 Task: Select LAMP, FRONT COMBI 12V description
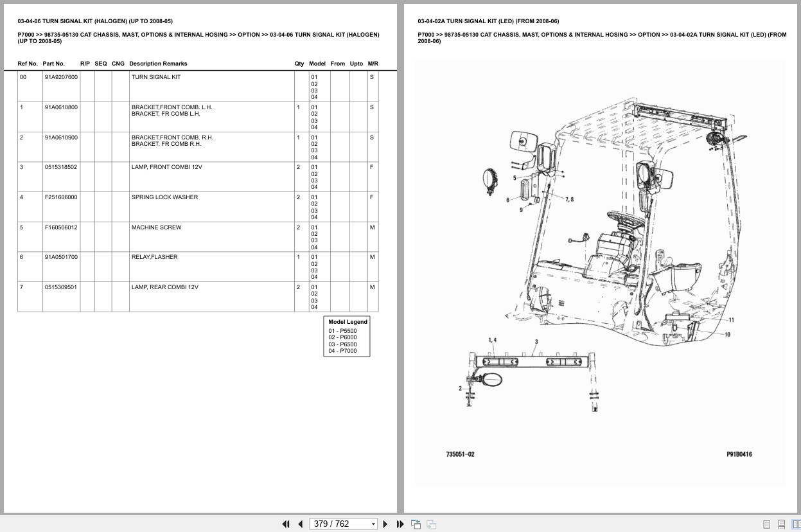click(167, 167)
